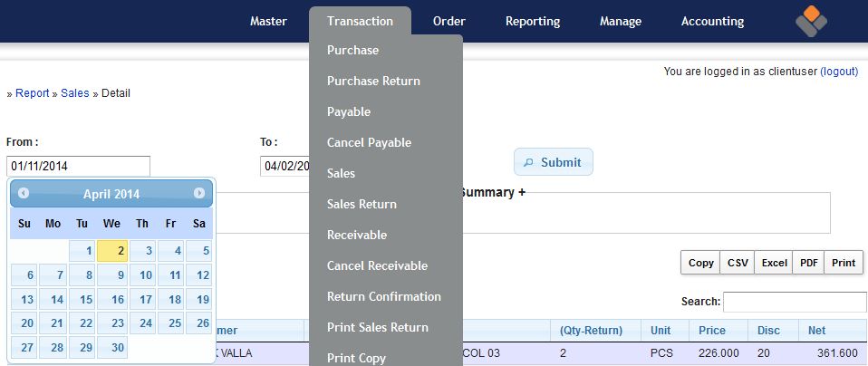This screenshot has height=366, width=868.
Task: Open the Master menu
Action: (x=268, y=21)
